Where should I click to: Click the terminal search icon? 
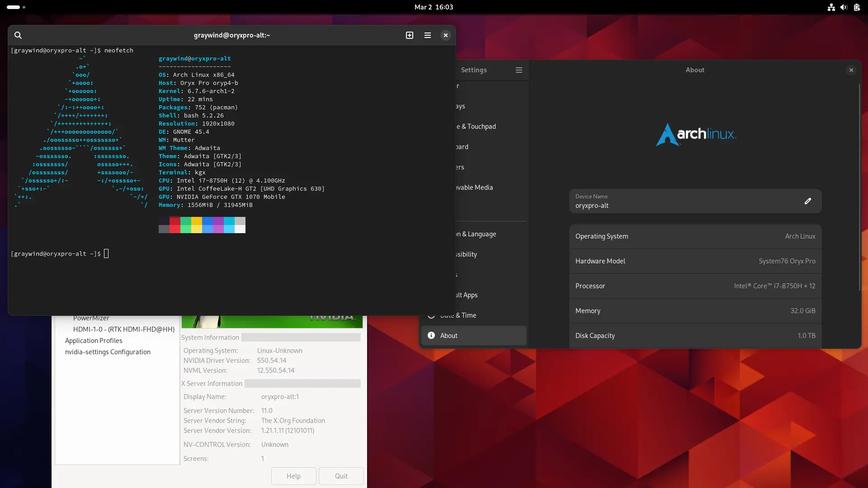click(x=18, y=35)
